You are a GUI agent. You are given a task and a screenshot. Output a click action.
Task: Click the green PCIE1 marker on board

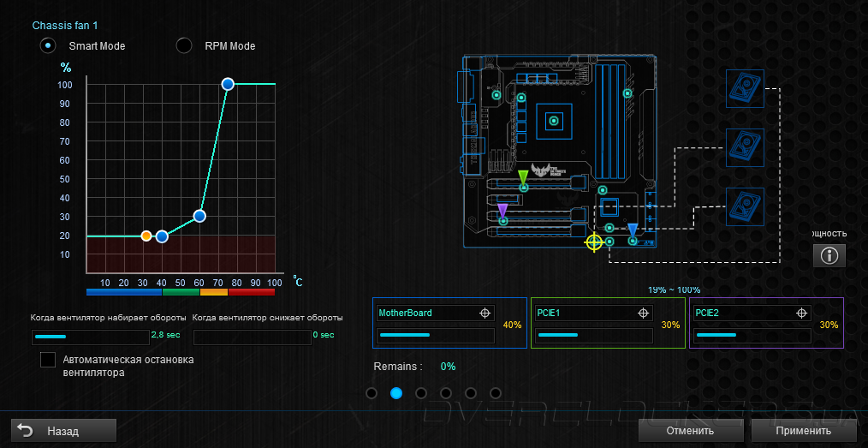(x=523, y=178)
